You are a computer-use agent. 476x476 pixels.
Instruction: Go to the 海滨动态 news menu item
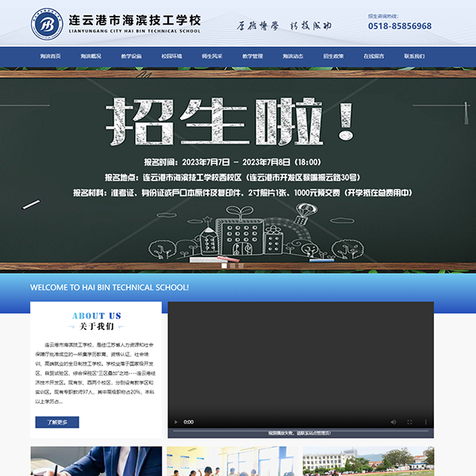[x=293, y=56]
